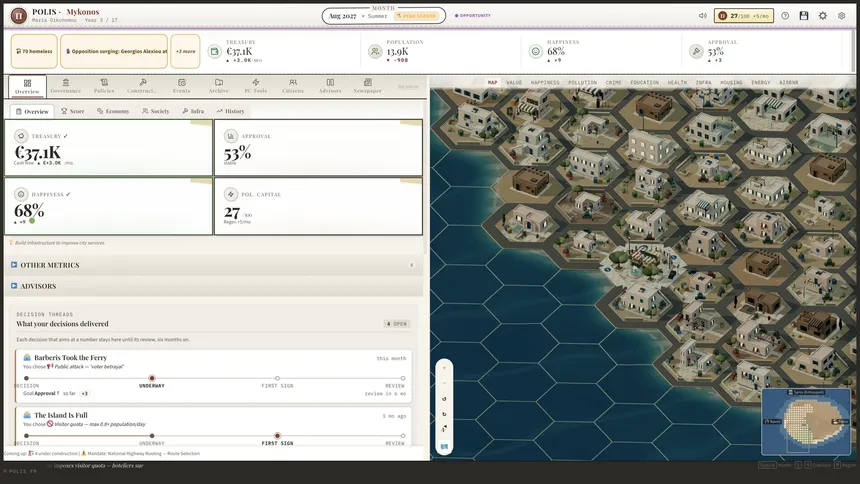Click the First Sign marker on Barberis timeline
The image size is (860, 484).
tap(278, 378)
